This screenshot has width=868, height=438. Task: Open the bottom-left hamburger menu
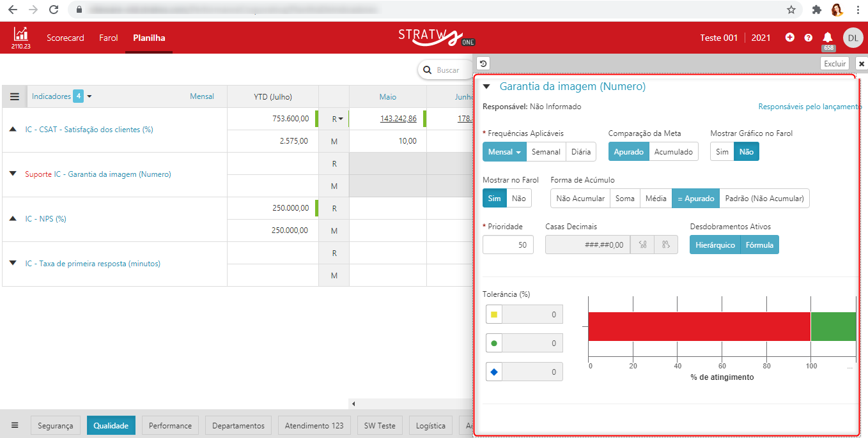(15, 425)
